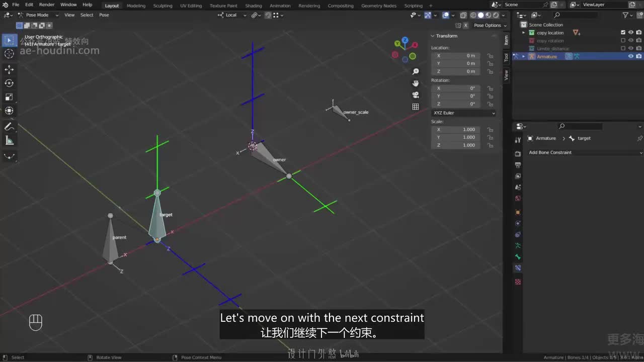Open the Scene properties icon

tap(518, 187)
